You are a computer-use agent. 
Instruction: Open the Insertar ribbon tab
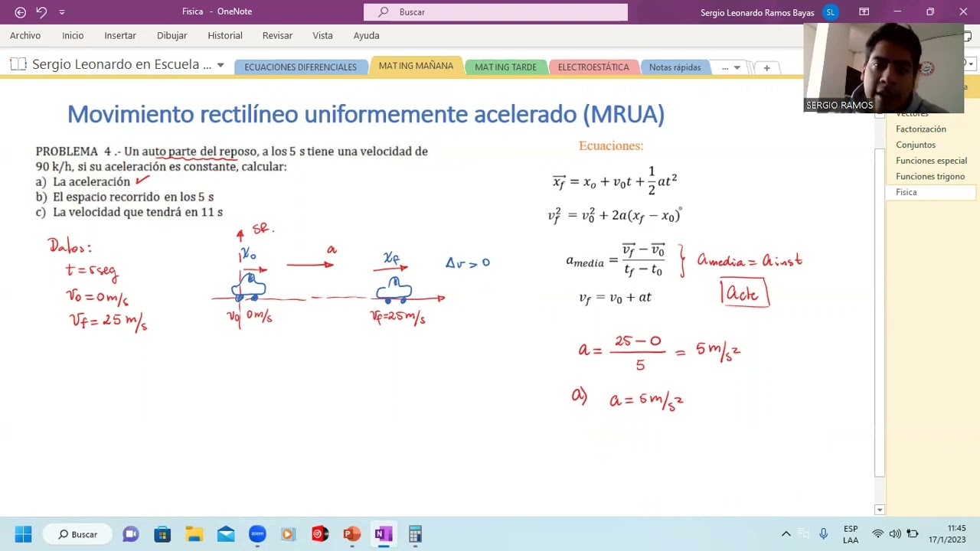pos(120,35)
